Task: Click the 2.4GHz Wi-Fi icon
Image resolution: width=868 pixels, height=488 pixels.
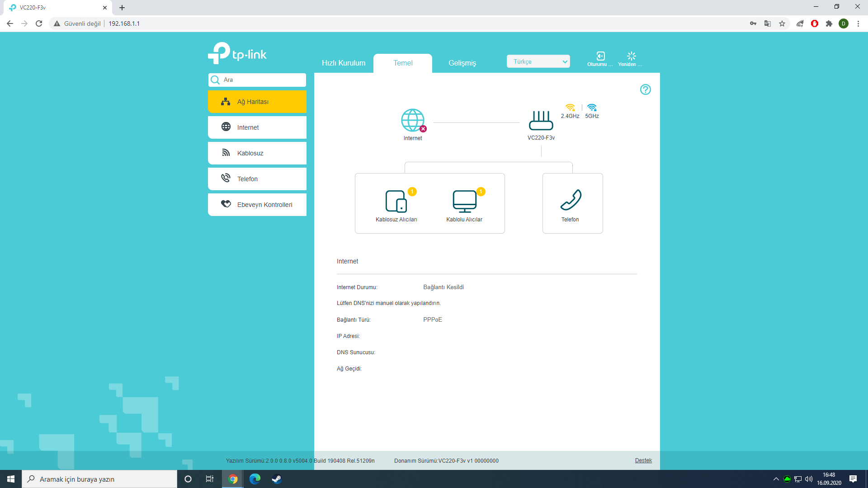Action: 570,108
